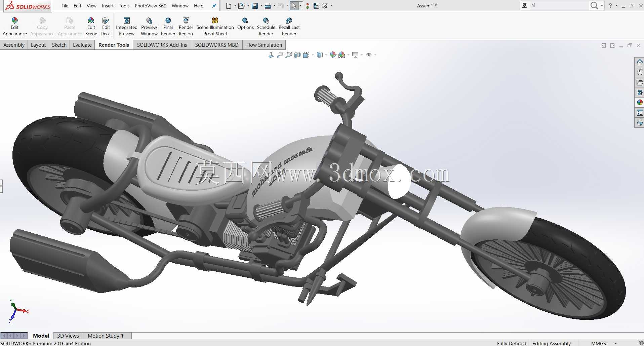Open Design Library in task pane
This screenshot has height=346, width=644.
(640, 72)
